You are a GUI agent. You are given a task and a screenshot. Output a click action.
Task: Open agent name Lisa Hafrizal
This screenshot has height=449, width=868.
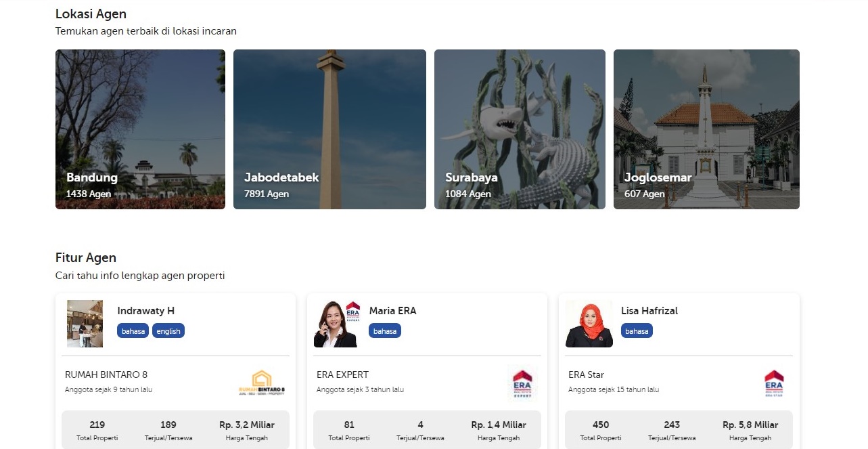point(649,311)
